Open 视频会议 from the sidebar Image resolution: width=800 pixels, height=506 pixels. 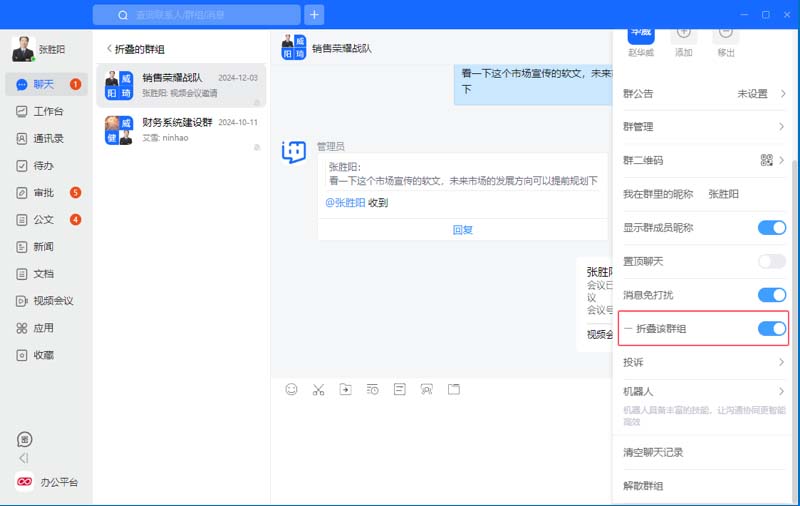click(x=52, y=301)
